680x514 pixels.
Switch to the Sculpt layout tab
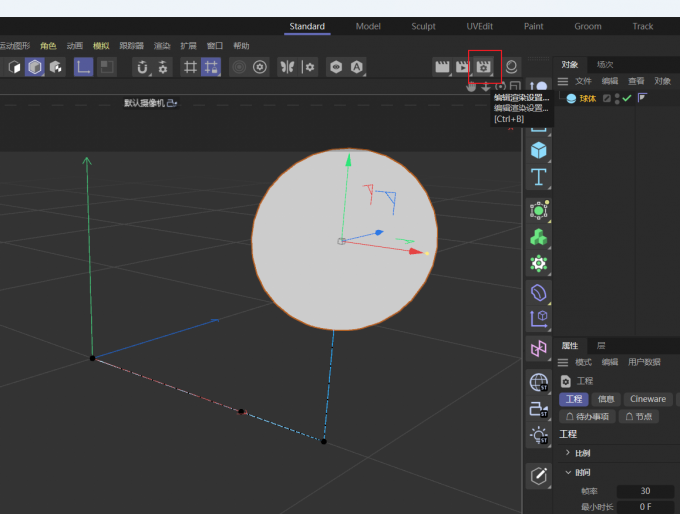(x=423, y=26)
